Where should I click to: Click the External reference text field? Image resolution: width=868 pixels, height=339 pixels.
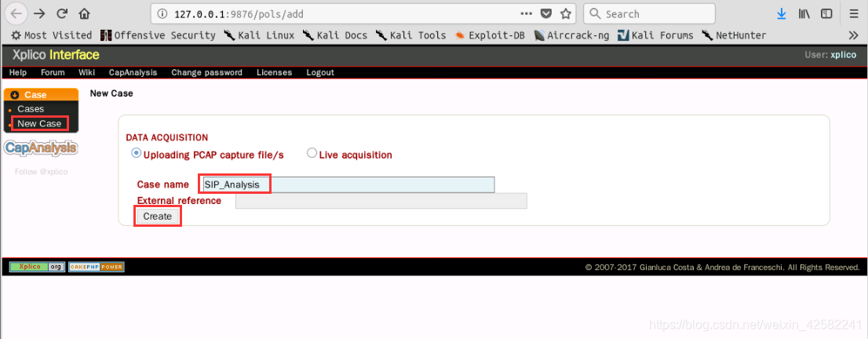pyautogui.click(x=381, y=201)
